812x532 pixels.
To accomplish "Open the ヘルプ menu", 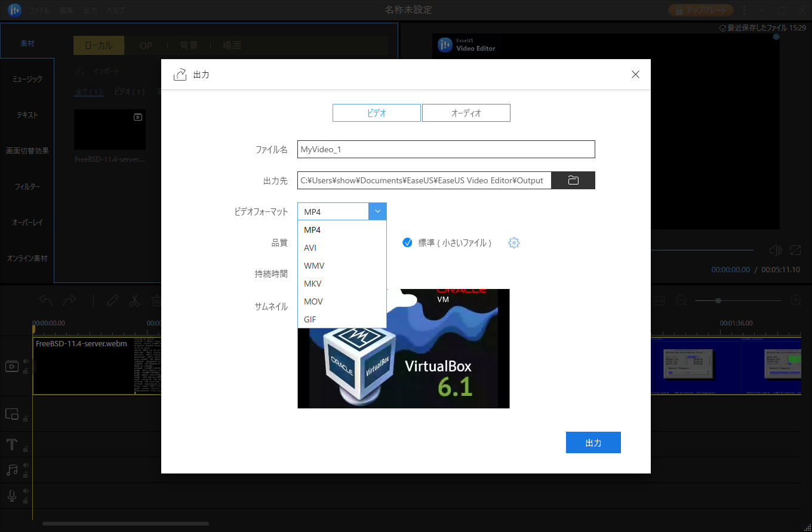I will 116,11.
